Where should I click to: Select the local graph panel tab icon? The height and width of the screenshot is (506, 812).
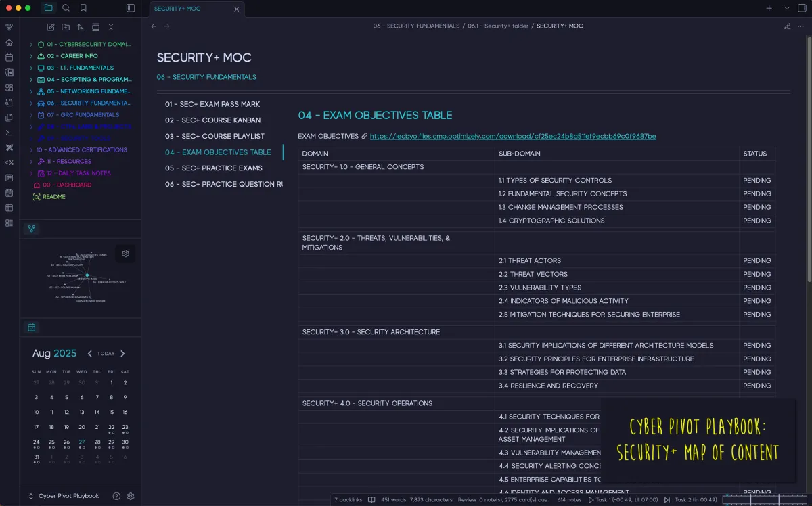(x=31, y=229)
